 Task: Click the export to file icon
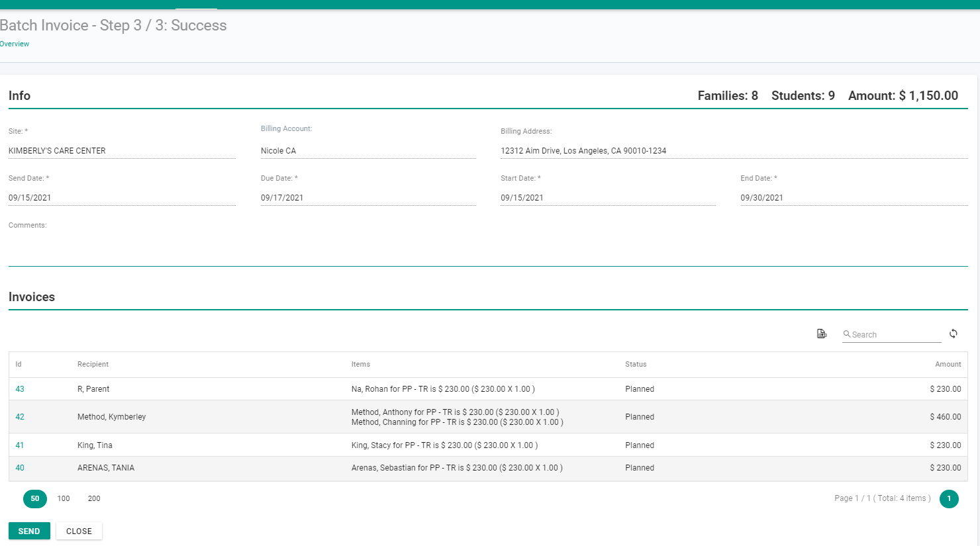coord(822,334)
